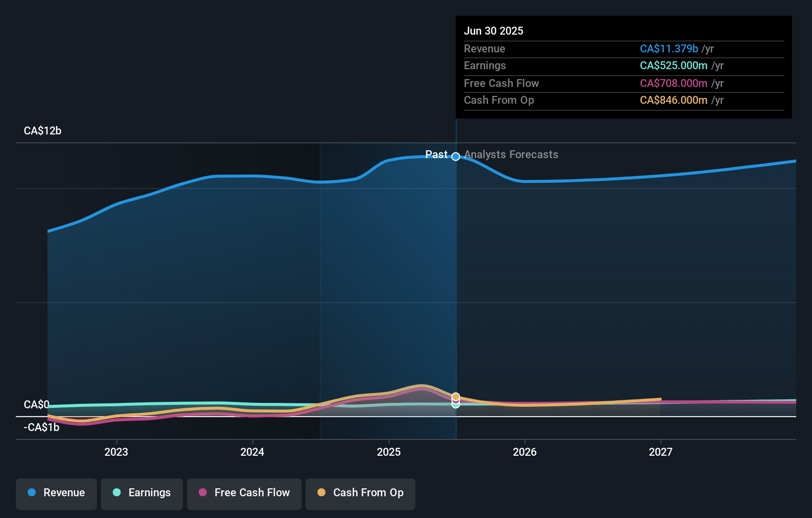Viewport: 812px width, 518px height.
Task: Click the 2026 x-axis label
Action: point(525,452)
